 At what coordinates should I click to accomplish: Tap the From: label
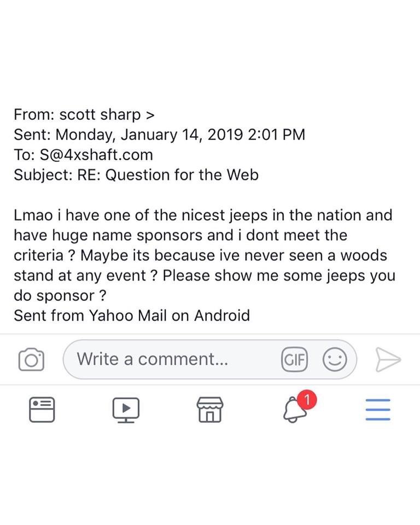click(x=34, y=115)
